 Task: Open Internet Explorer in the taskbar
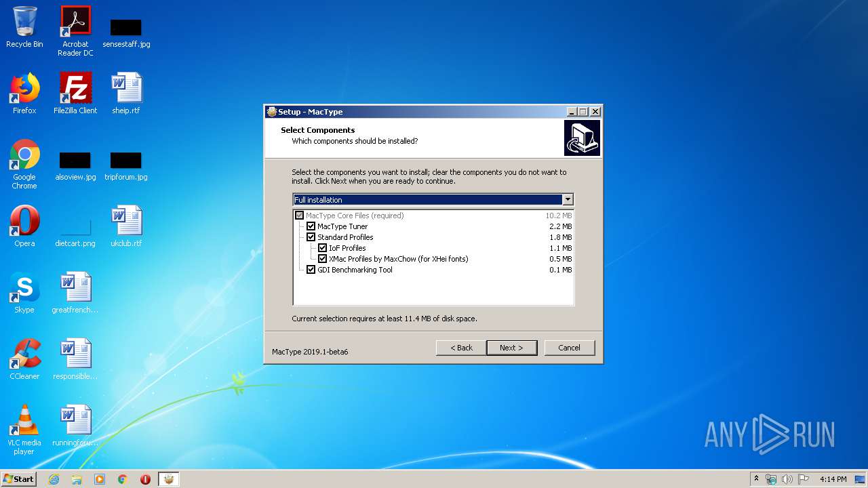pos(54,479)
